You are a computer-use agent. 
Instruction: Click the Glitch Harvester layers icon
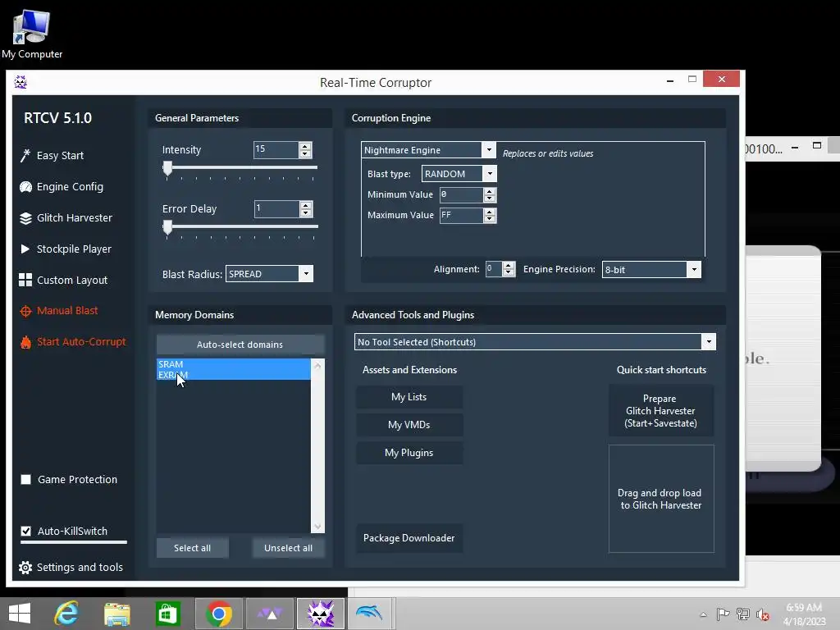click(25, 218)
